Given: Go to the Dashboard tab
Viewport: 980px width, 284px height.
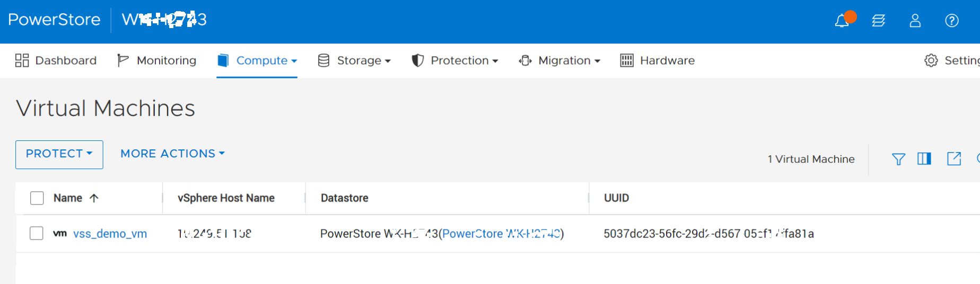Looking at the screenshot, I should pos(56,60).
